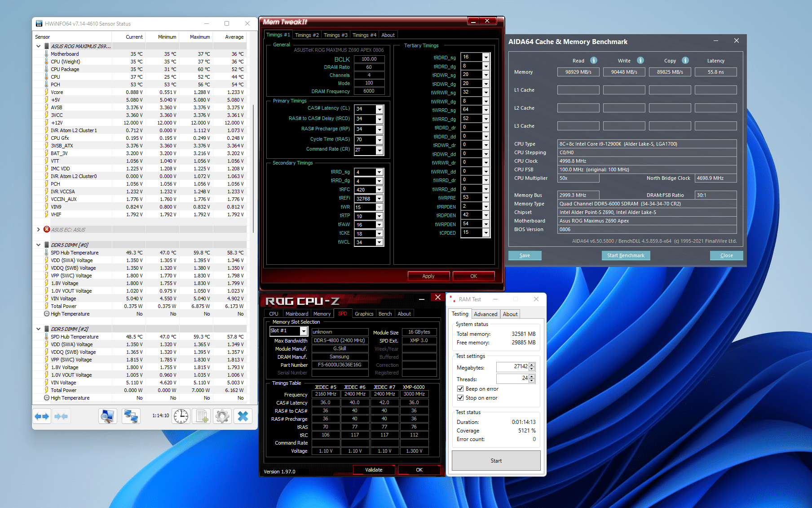Collapse ASUS ROG MAXIMUS Z69 sensor group

click(39, 46)
